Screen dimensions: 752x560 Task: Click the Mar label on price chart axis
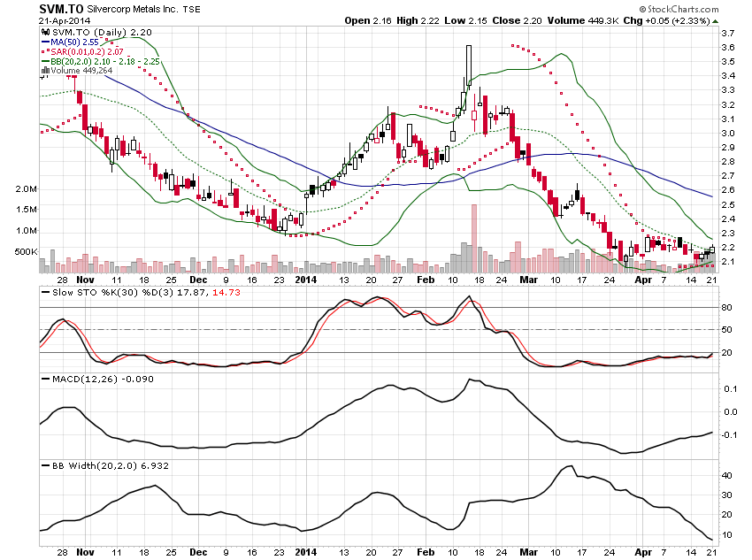tap(528, 280)
